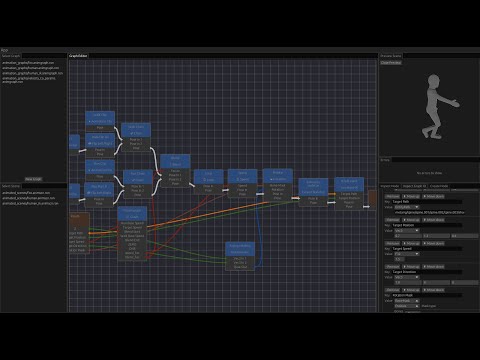Open the Preview Scene tab
The width and height of the screenshot is (480, 360).
coord(391,56)
